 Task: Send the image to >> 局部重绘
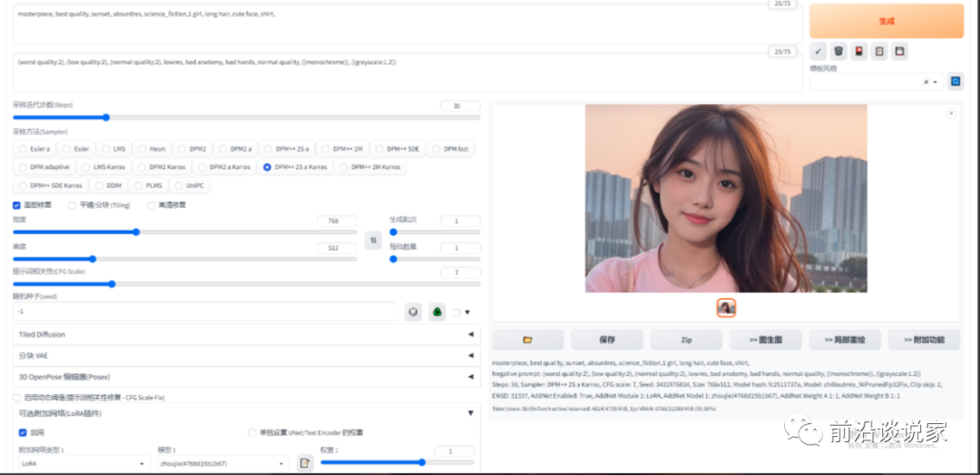[845, 340]
